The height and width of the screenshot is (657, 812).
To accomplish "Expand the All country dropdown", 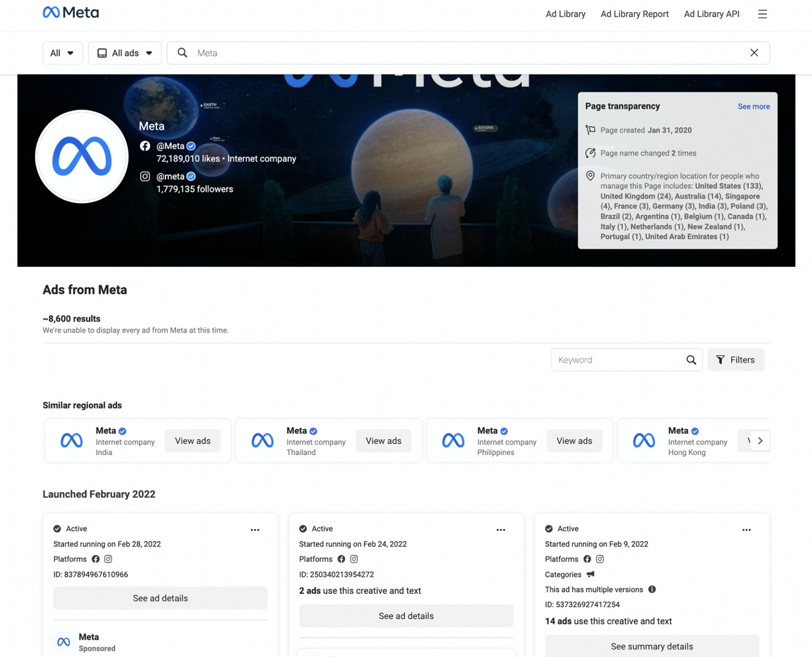I will pos(62,53).
